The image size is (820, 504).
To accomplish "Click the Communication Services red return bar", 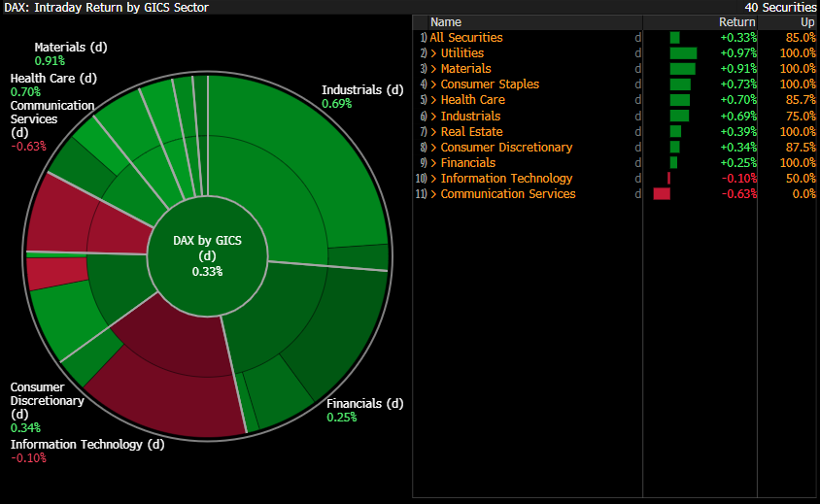I will (x=662, y=194).
